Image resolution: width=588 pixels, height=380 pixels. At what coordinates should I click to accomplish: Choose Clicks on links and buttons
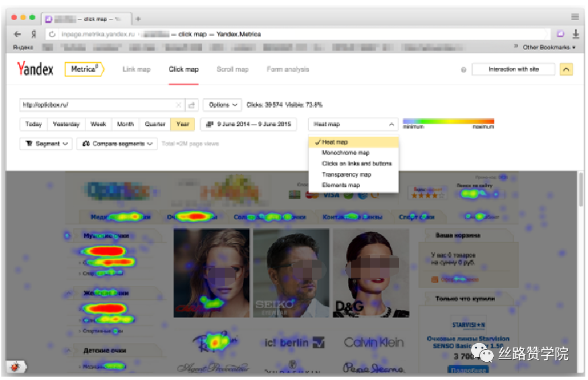coord(353,163)
